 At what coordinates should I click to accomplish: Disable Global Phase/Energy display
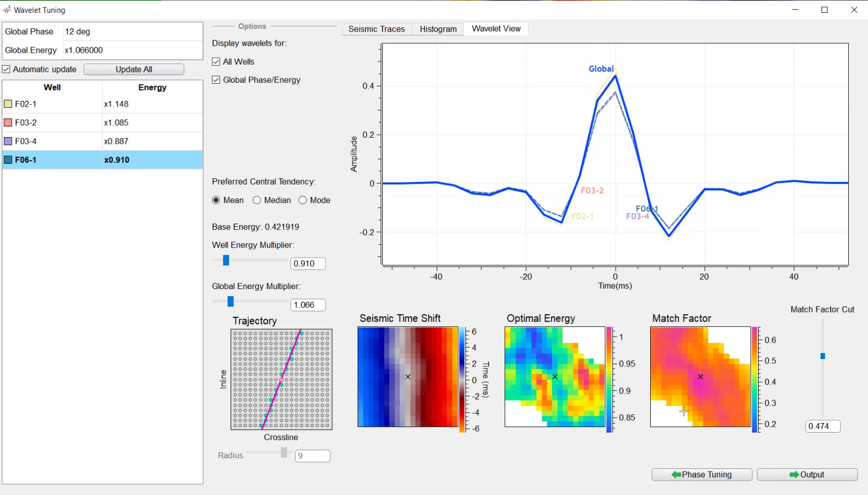coord(216,80)
